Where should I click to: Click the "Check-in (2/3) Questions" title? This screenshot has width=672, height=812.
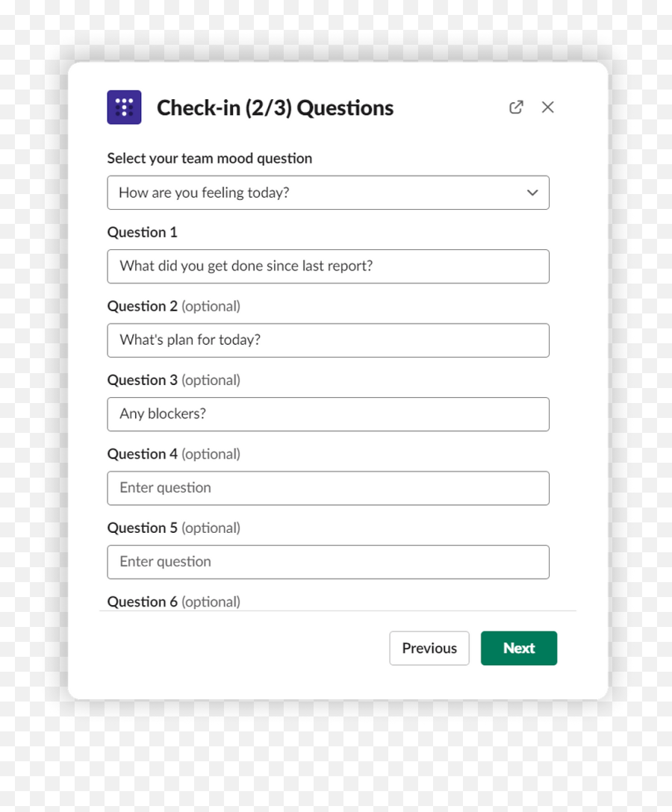click(x=275, y=107)
